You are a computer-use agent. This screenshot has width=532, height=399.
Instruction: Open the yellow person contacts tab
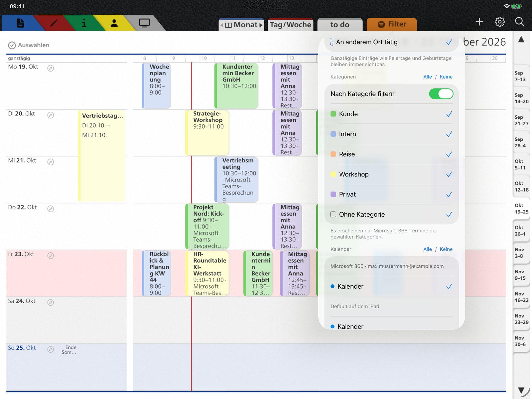[114, 23]
